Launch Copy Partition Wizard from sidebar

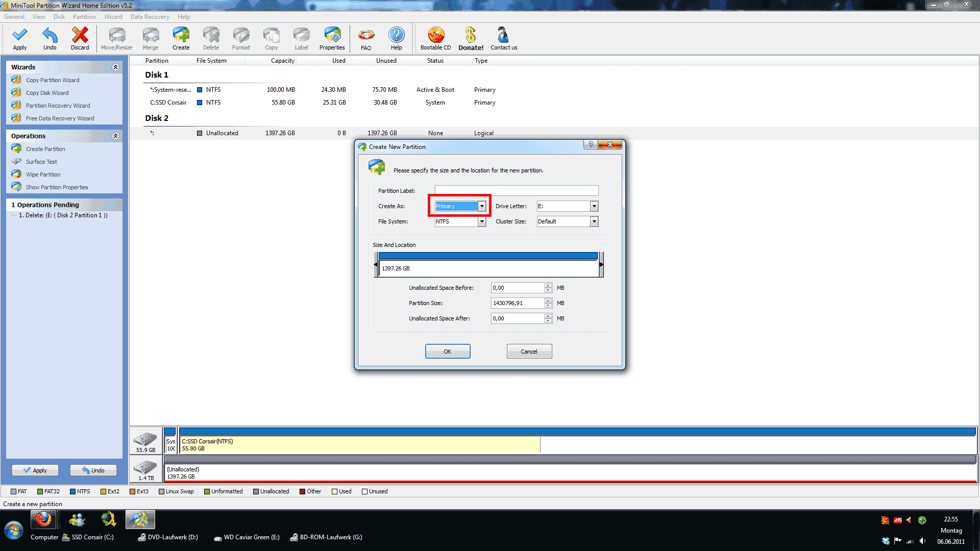click(53, 80)
